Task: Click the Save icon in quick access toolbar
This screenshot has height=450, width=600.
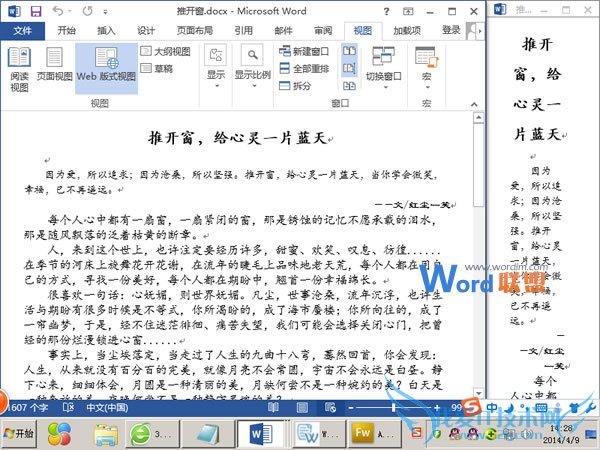Action: [x=37, y=11]
